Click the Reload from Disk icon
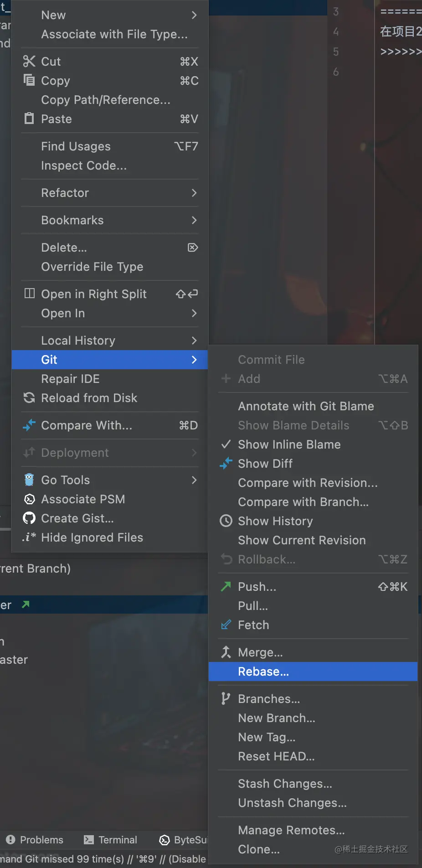 tap(29, 398)
